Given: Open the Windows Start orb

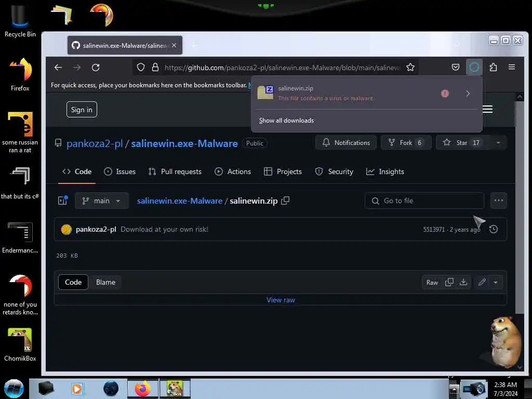Looking at the screenshot, I should coord(14,389).
